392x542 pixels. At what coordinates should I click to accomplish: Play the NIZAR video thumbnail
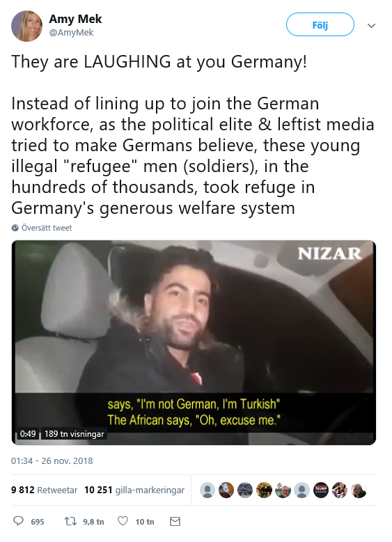coord(194,343)
